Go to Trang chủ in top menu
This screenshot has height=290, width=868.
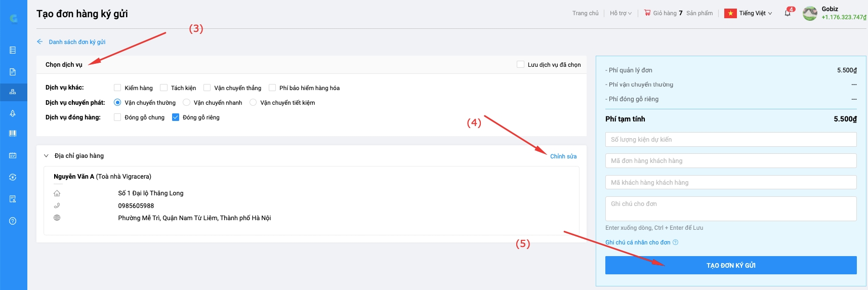click(585, 13)
